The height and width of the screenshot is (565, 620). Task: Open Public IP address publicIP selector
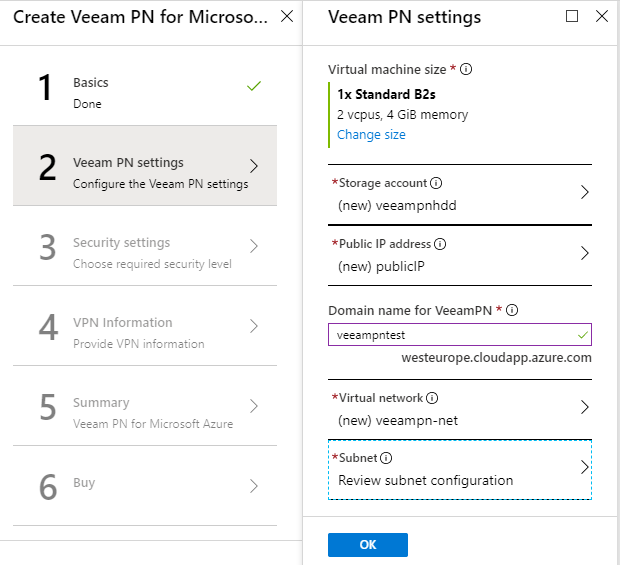460,255
